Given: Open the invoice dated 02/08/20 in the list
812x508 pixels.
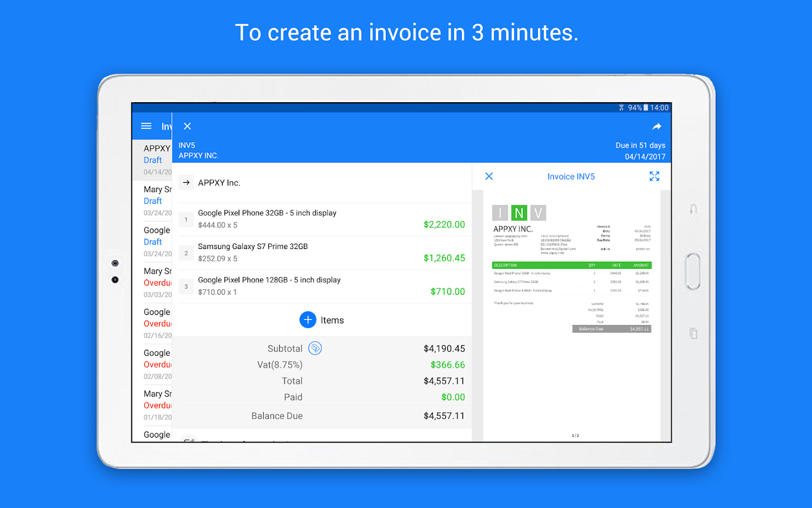Looking at the screenshot, I should pos(152,364).
